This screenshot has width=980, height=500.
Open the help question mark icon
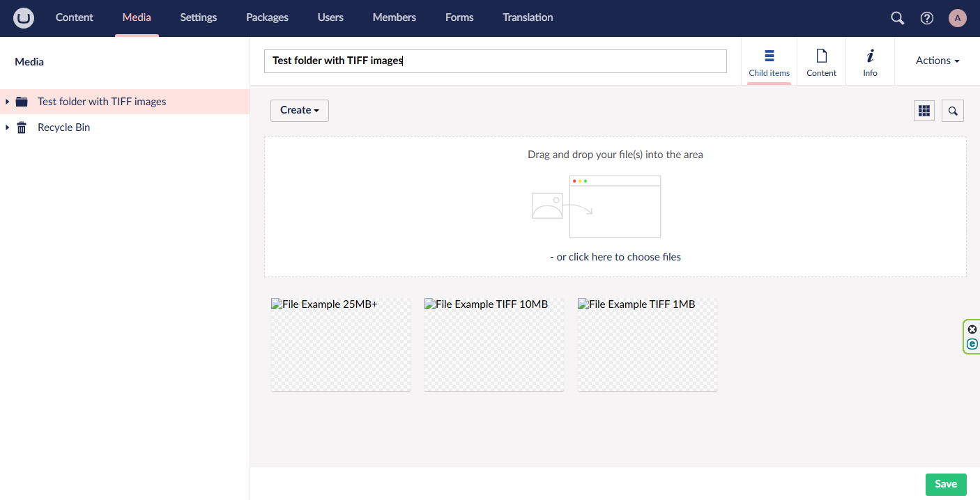(927, 18)
